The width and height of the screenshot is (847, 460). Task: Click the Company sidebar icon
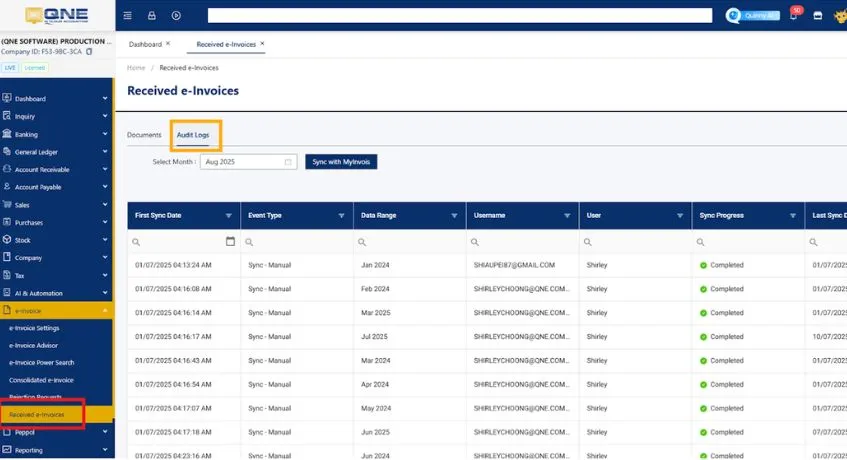pos(7,257)
